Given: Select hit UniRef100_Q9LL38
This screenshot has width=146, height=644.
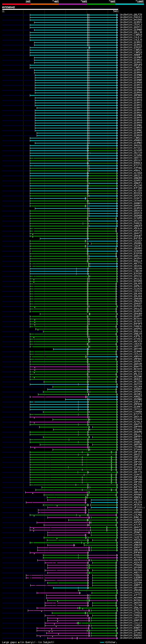Looking at the screenshot, I should click(131, 32).
